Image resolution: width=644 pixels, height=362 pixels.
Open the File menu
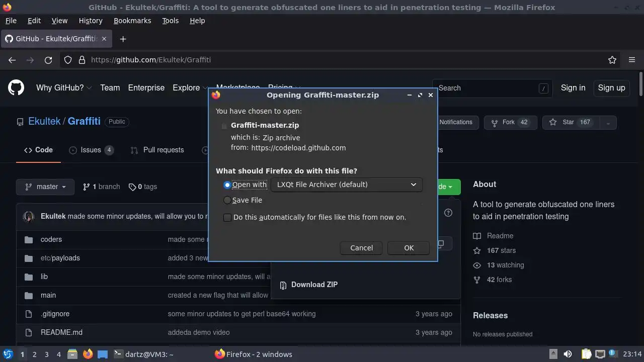pyautogui.click(x=11, y=21)
